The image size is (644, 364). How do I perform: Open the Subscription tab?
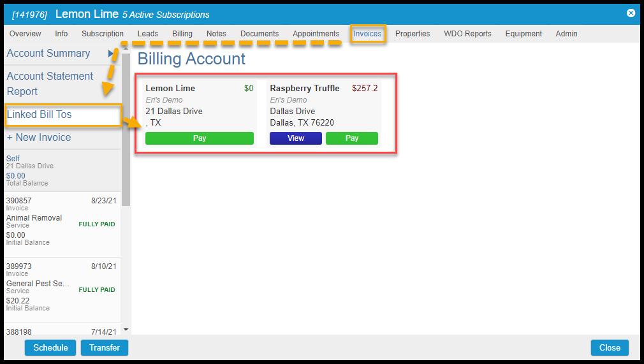point(103,34)
